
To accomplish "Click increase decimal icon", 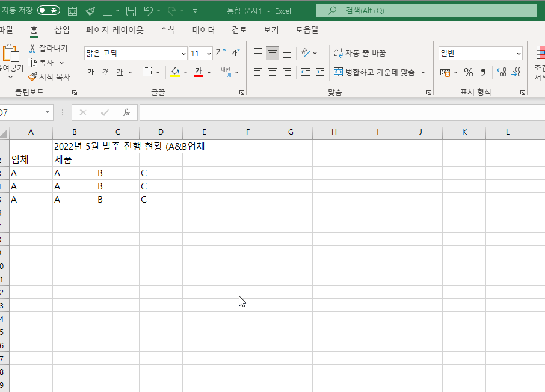I will (502, 72).
